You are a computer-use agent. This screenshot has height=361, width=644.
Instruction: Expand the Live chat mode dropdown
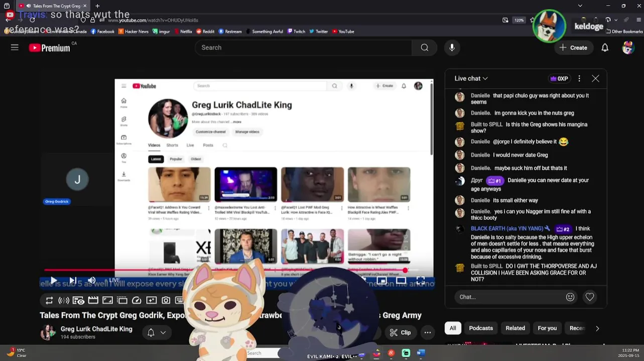(471, 79)
